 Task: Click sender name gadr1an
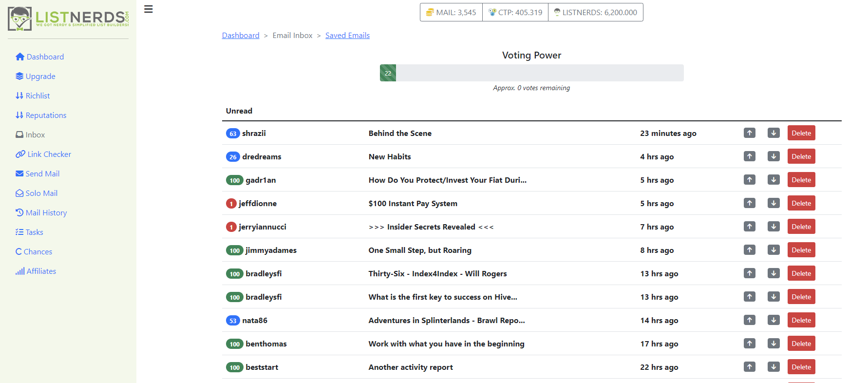[x=261, y=180]
